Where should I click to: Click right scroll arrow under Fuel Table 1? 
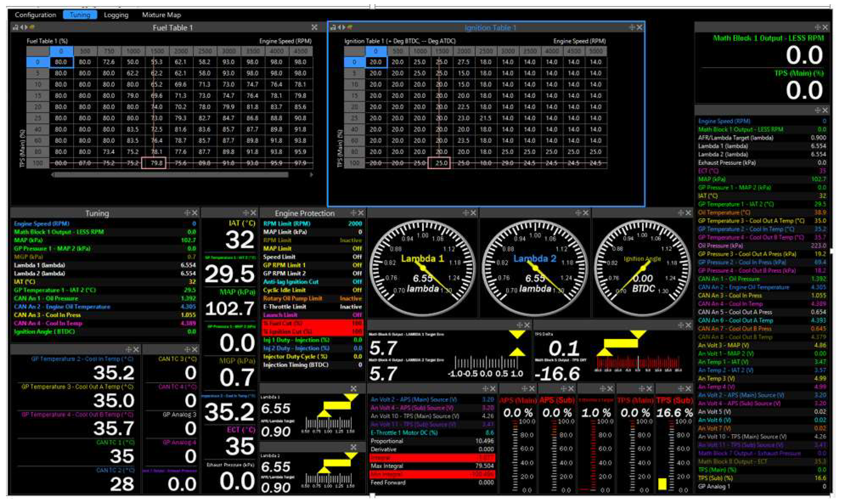pyautogui.click(x=312, y=175)
